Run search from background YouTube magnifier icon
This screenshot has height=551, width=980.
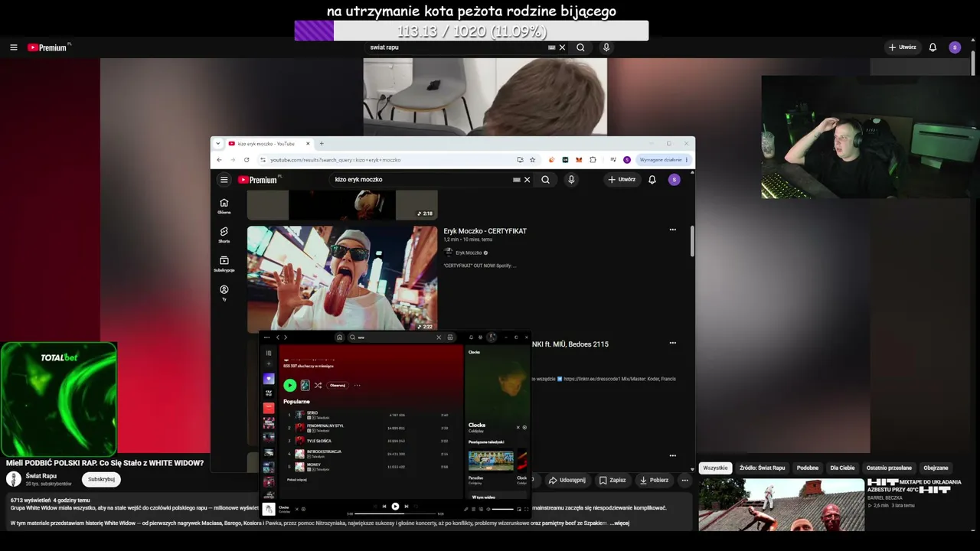coord(580,47)
